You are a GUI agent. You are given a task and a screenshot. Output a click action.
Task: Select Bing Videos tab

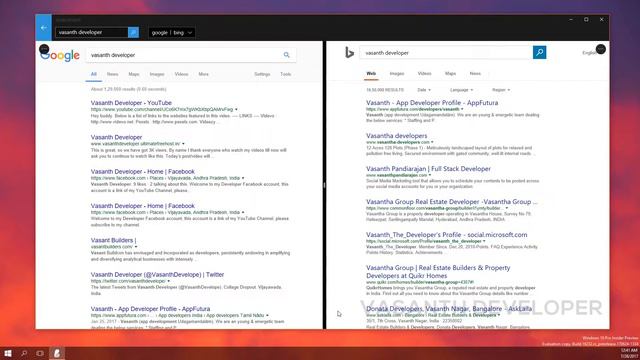pyautogui.click(x=424, y=73)
